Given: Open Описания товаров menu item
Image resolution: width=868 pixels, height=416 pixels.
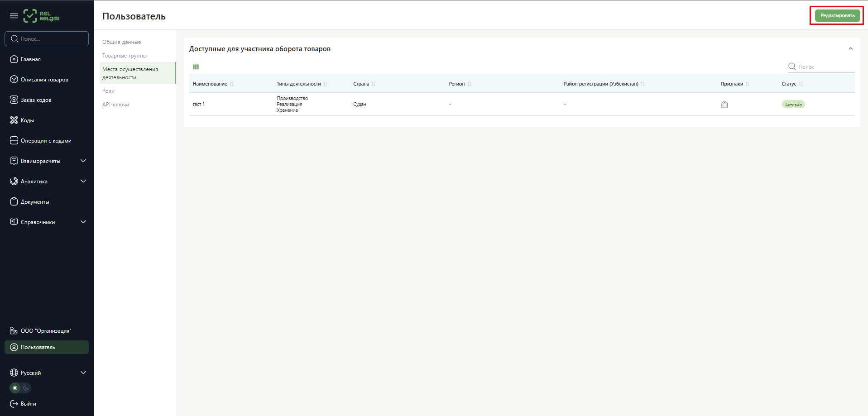Looking at the screenshot, I should tap(44, 80).
